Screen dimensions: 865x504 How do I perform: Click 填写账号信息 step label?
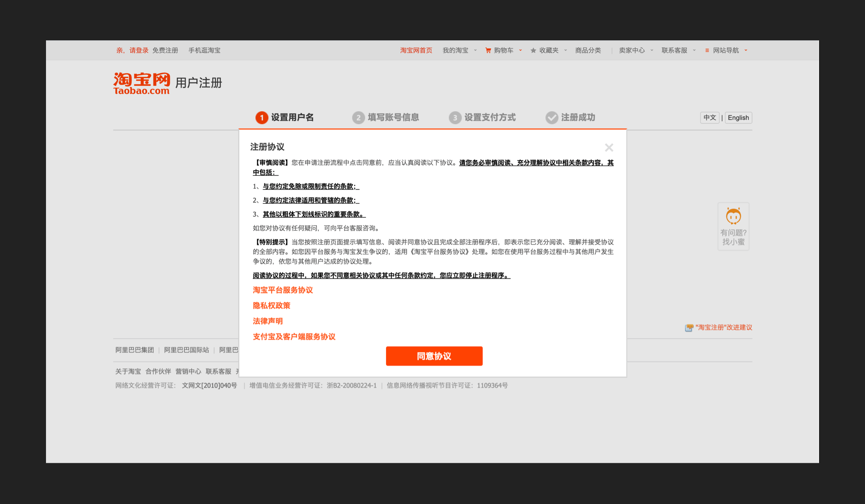point(393,117)
